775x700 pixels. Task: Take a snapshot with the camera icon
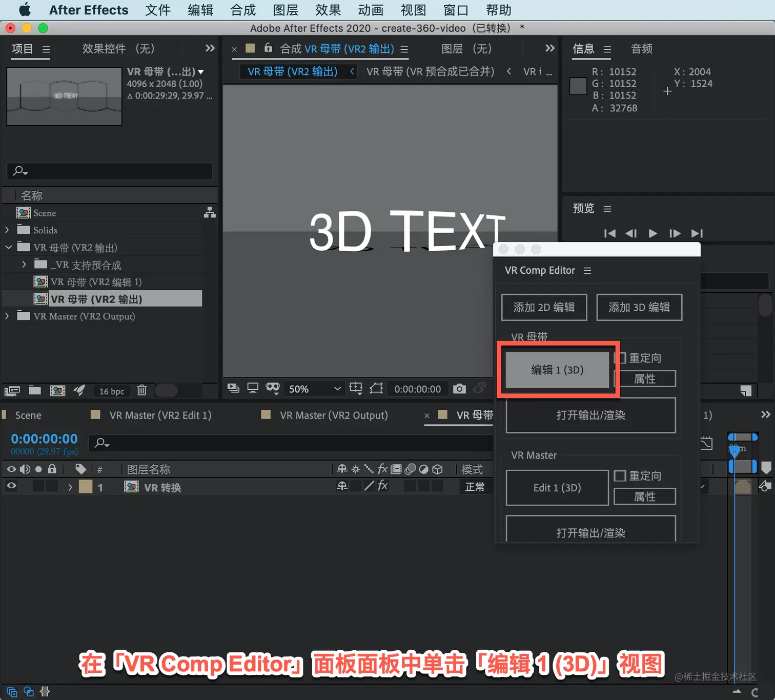[460, 389]
